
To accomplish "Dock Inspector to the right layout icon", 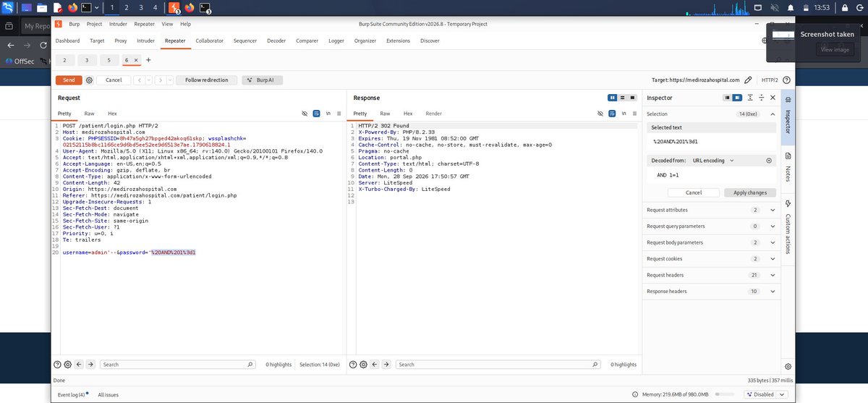I will [x=737, y=98].
